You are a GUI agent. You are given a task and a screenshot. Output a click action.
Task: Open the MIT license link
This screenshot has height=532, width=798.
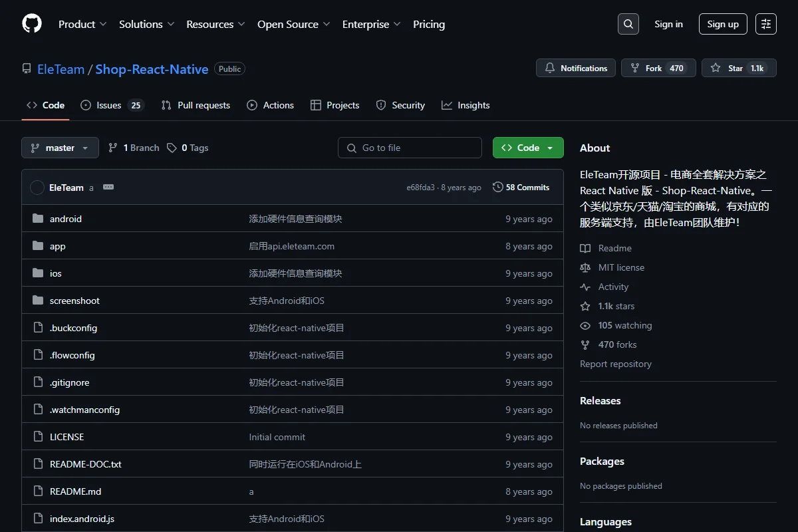[x=621, y=267]
